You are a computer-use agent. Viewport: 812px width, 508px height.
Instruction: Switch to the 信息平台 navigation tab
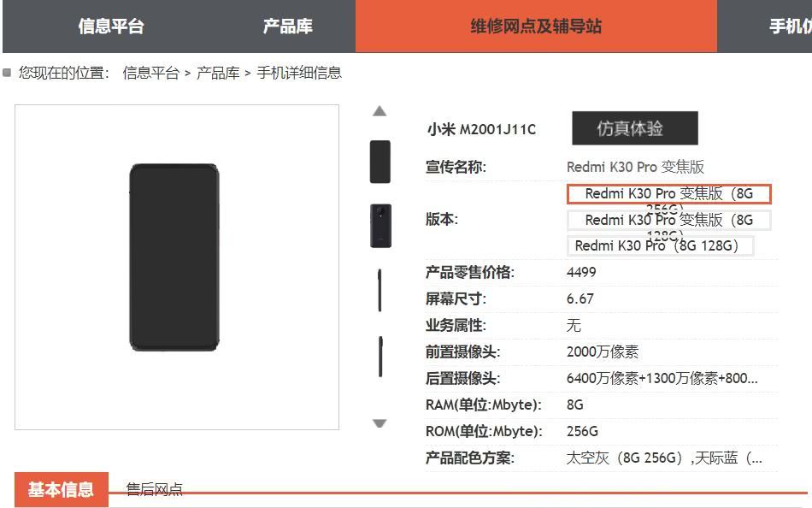tap(112, 26)
